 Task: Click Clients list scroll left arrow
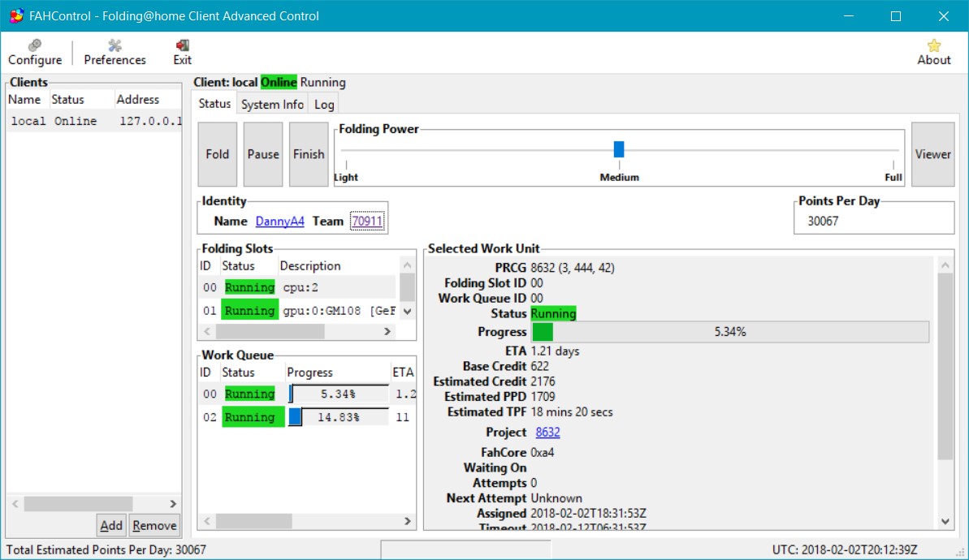[15, 504]
